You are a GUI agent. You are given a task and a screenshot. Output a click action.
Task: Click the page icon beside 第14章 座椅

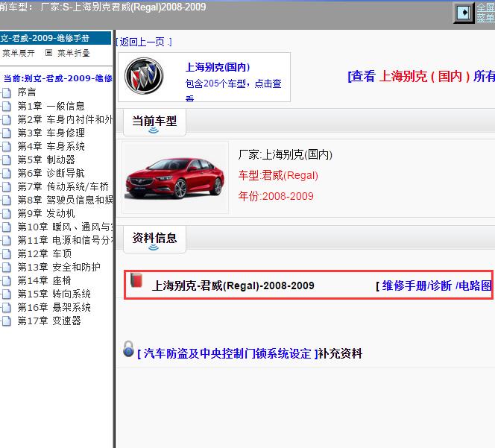coord(6,281)
